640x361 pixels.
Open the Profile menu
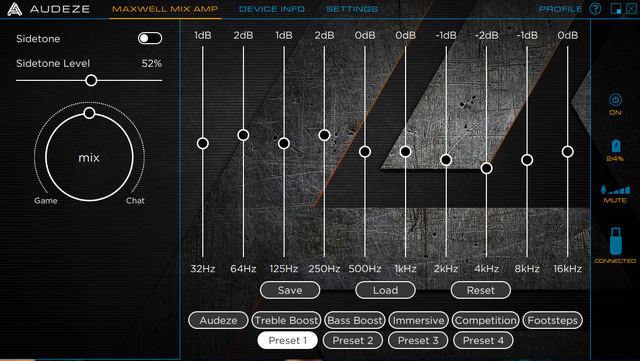[560, 9]
